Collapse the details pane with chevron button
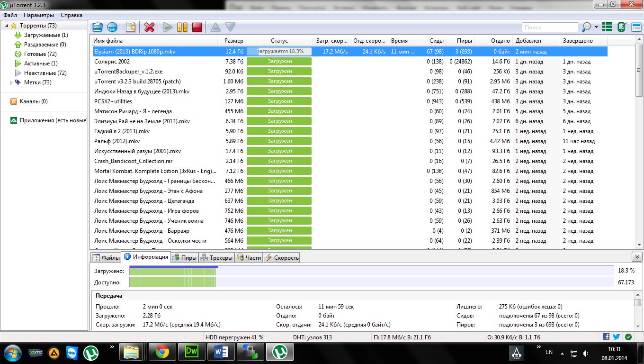 click(x=636, y=256)
